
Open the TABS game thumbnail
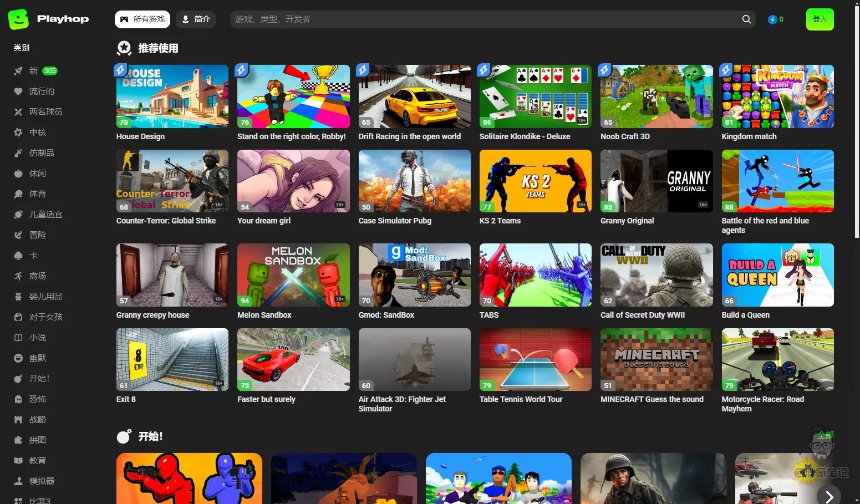(536, 275)
